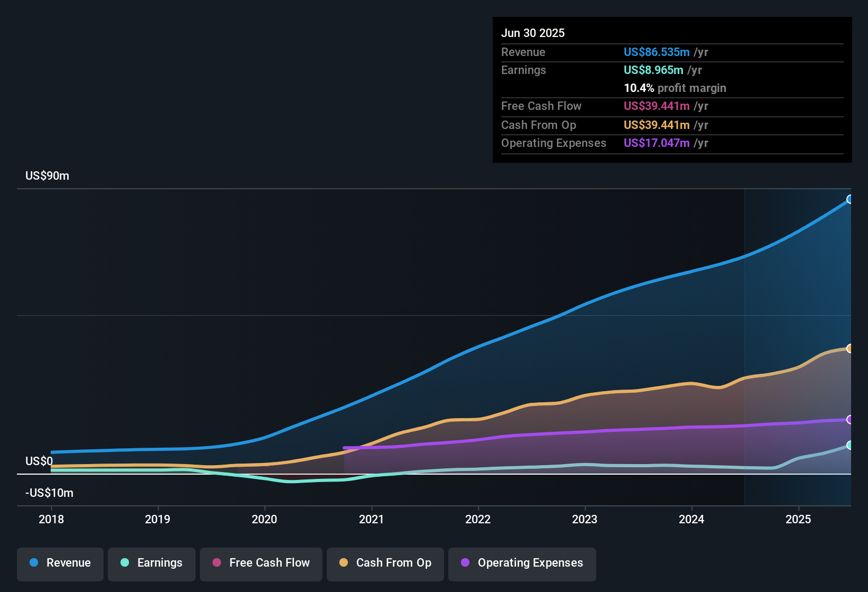Click the purple Operating Expenses legend dot
This screenshot has width=868, height=592.
tap(465, 563)
